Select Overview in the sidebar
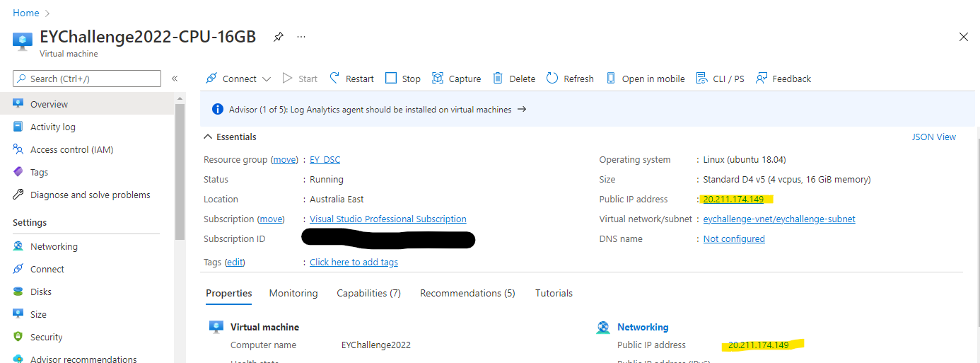This screenshot has width=980, height=363. (x=87, y=104)
